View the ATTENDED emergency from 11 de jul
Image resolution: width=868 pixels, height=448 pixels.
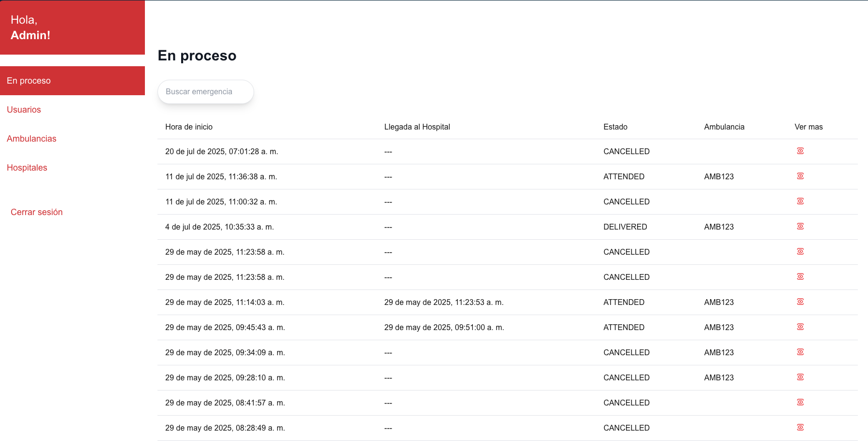tap(800, 176)
